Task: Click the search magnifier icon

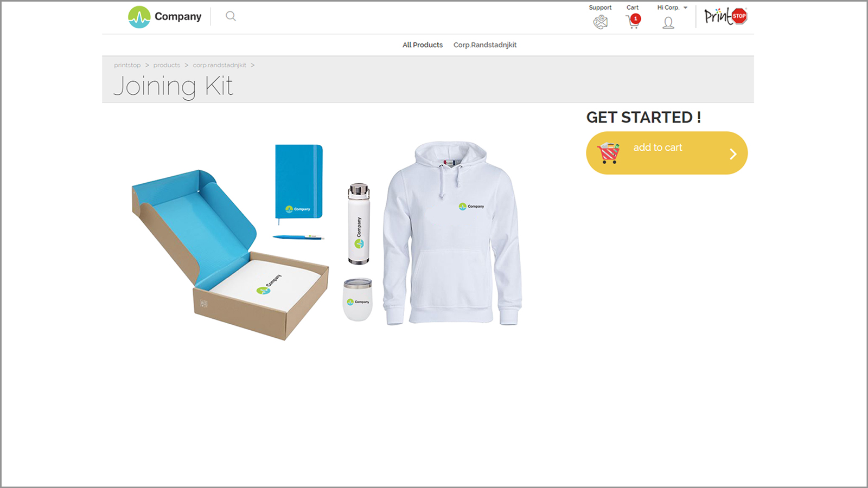Action: click(231, 16)
